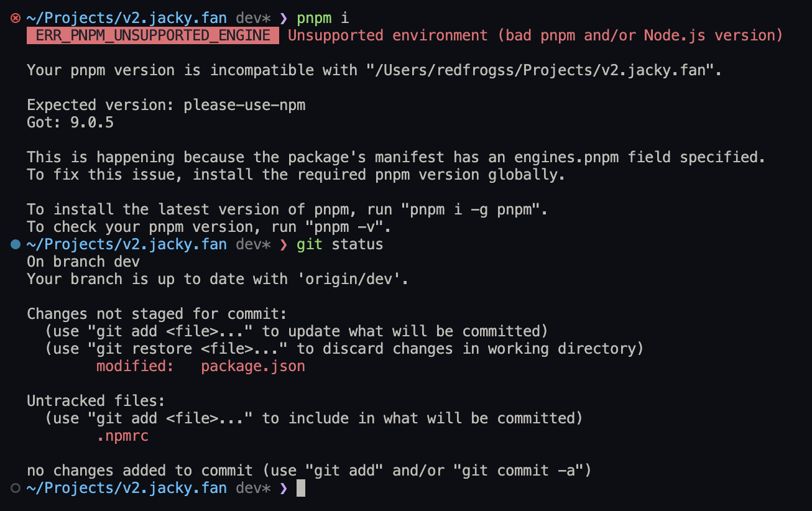This screenshot has width=812, height=511.
Task: Click the terminal cursor block
Action: click(x=301, y=489)
